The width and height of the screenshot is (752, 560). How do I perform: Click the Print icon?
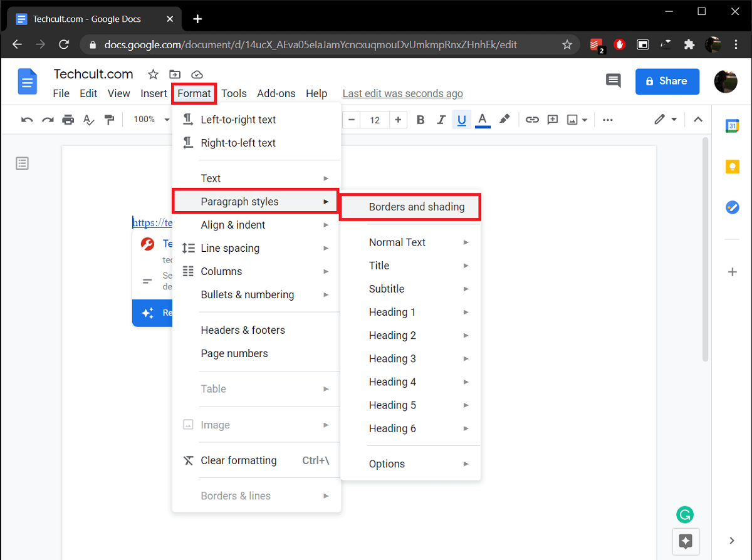pos(68,120)
